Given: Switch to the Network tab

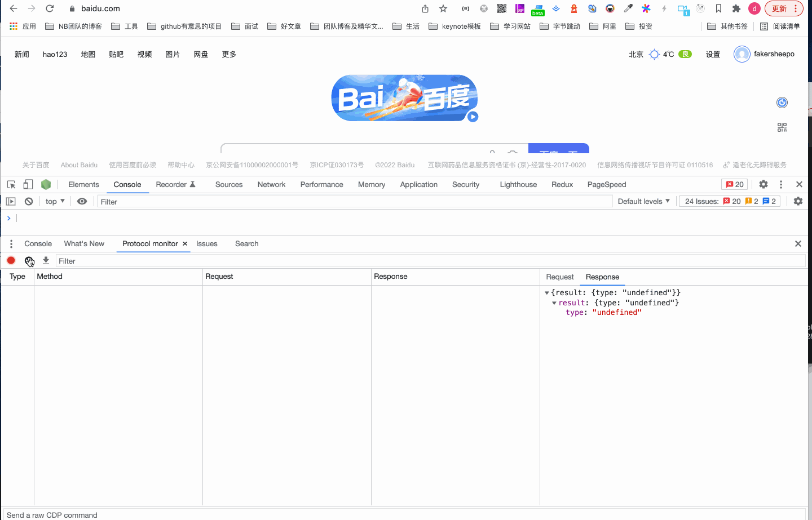Looking at the screenshot, I should point(271,184).
